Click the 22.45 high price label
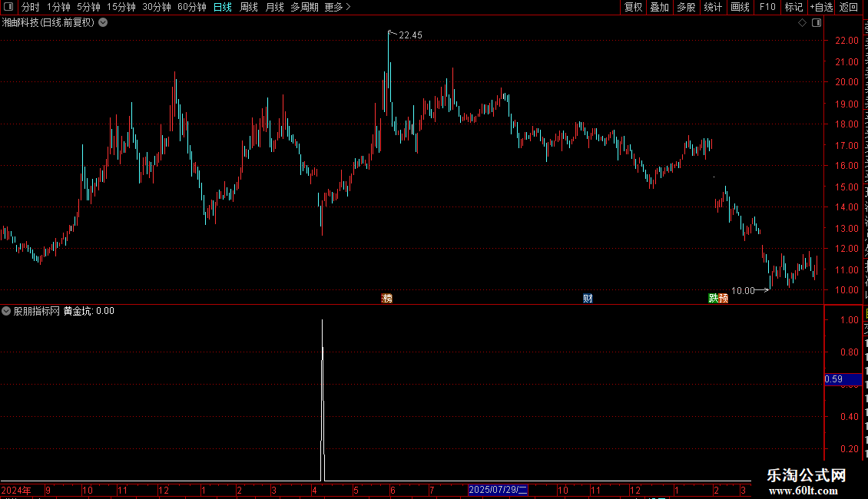The height and width of the screenshot is (499, 868). coord(410,35)
